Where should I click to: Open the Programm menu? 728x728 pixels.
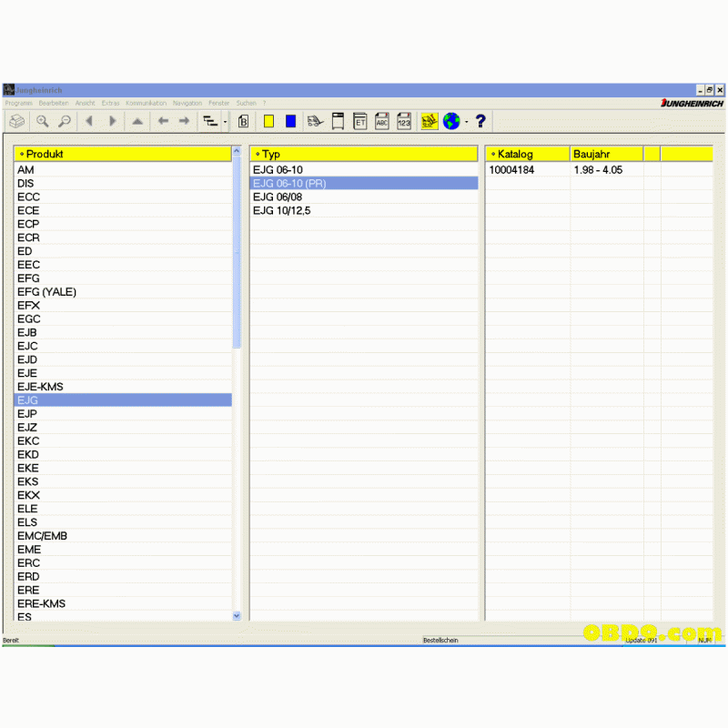click(18, 103)
